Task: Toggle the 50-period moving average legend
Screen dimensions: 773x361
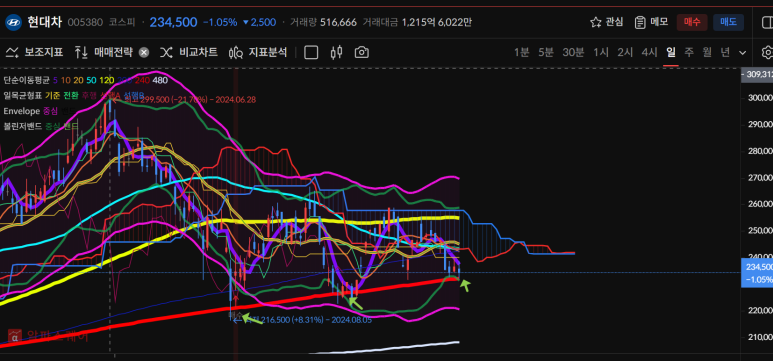Action: pos(91,80)
